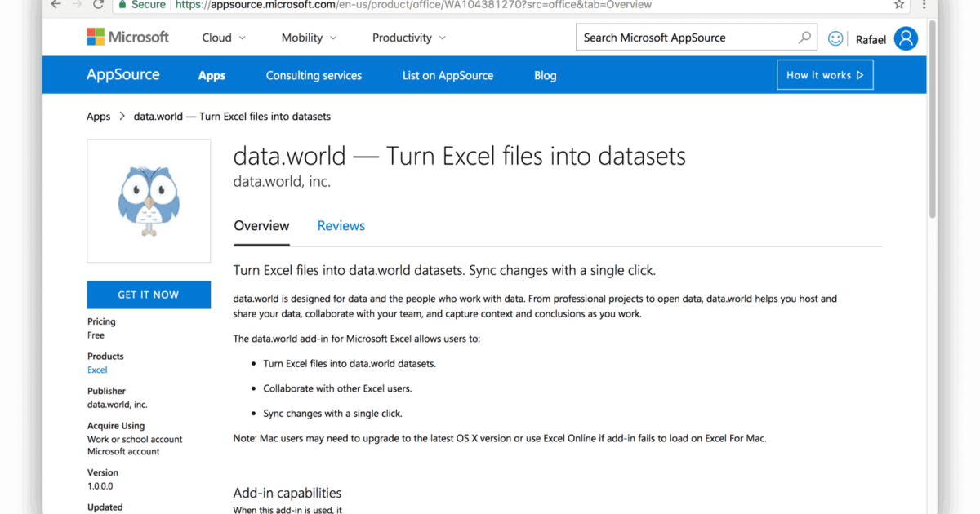Open the browser three-dot menu

924,5
